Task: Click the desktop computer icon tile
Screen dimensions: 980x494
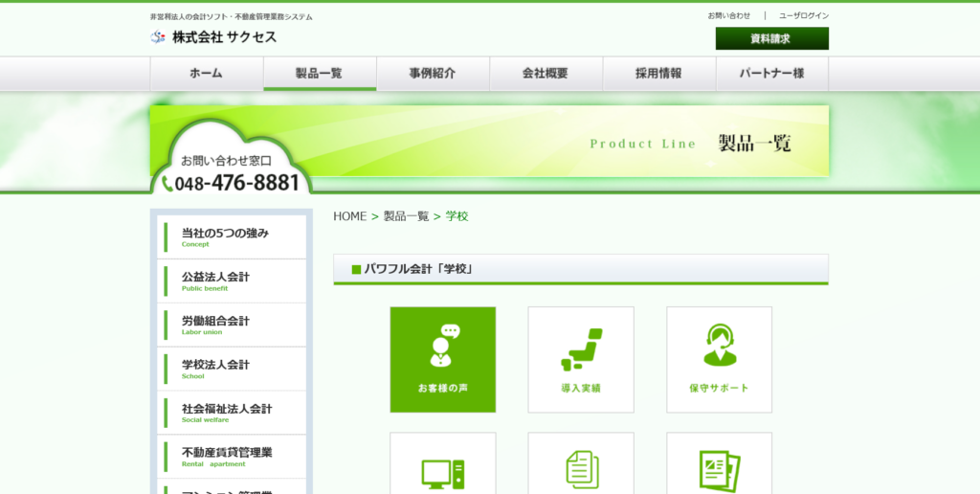Action: click(x=442, y=463)
